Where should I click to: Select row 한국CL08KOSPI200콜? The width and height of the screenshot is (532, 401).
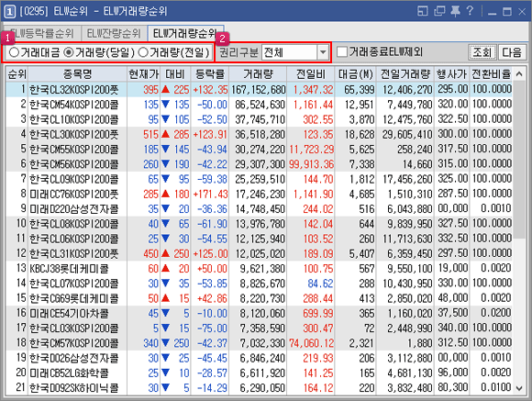(x=260, y=224)
